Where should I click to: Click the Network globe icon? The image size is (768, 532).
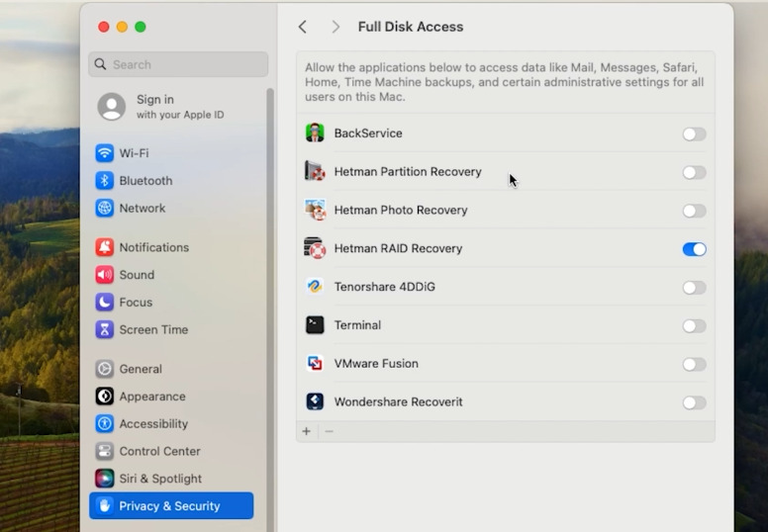(104, 208)
